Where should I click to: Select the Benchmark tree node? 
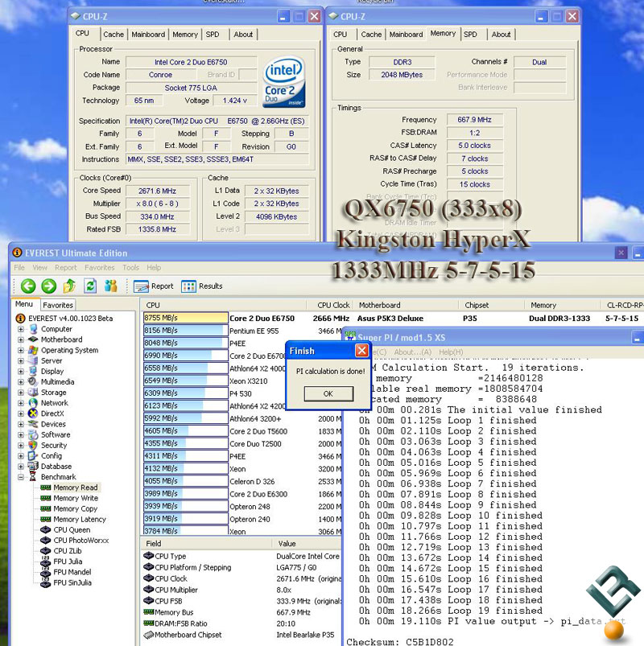(x=59, y=477)
